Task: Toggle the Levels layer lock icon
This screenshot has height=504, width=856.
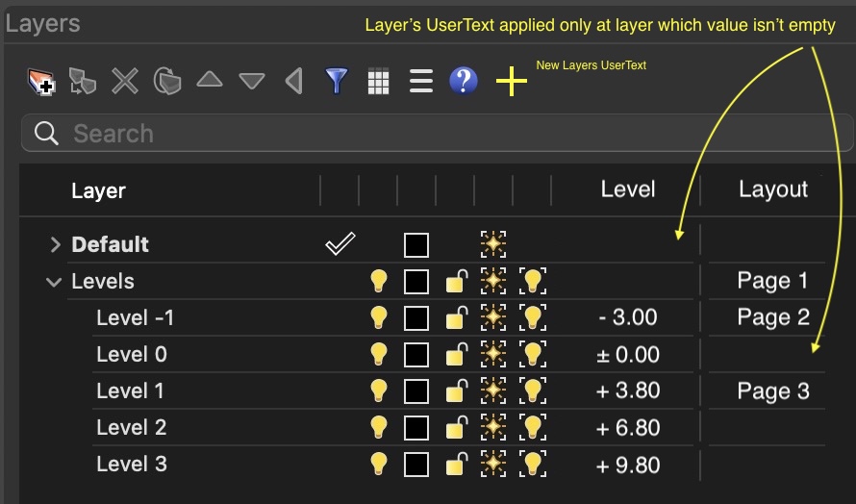Action: 457,282
